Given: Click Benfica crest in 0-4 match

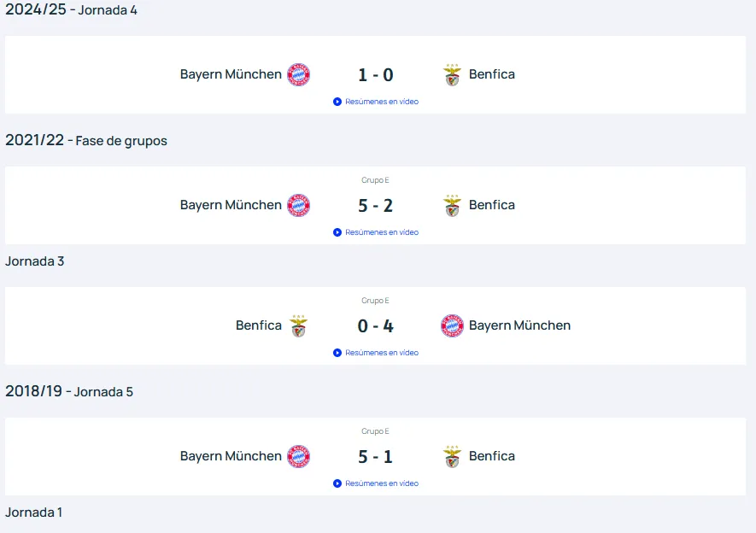Looking at the screenshot, I should click(298, 325).
